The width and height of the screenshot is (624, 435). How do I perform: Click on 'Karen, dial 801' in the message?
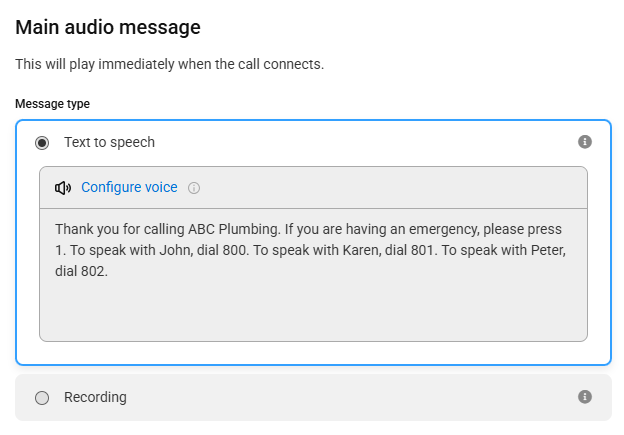click(389, 250)
